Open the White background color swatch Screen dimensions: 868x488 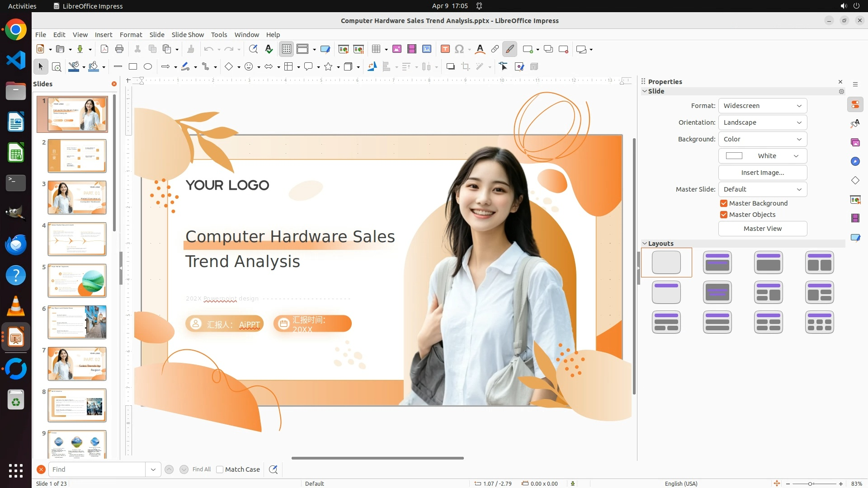coord(762,156)
